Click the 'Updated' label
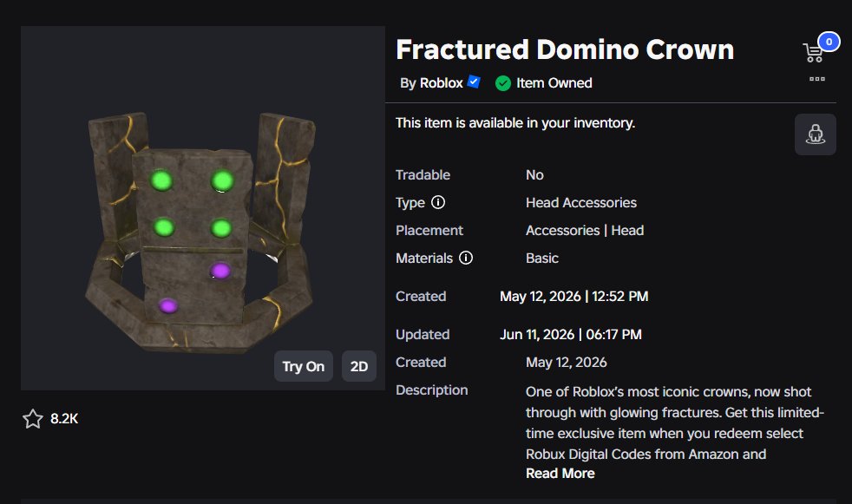Viewport: 852px width, 504px height. tap(423, 335)
